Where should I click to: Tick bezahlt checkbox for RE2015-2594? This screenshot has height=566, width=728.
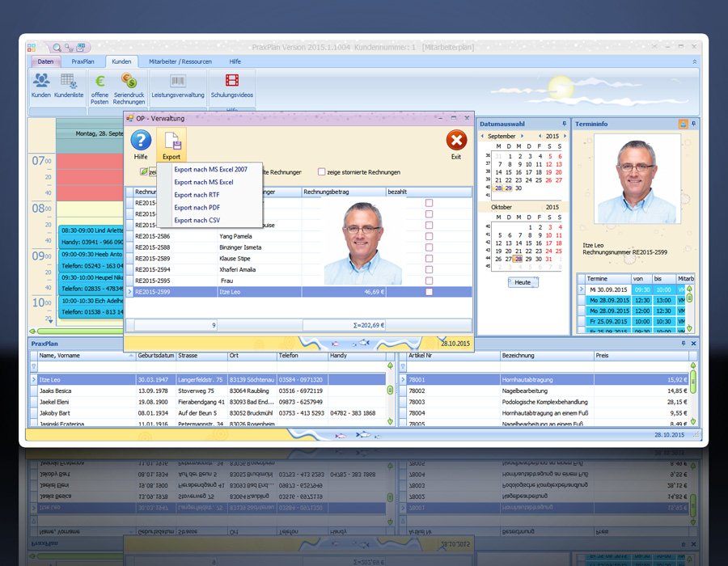tap(429, 269)
